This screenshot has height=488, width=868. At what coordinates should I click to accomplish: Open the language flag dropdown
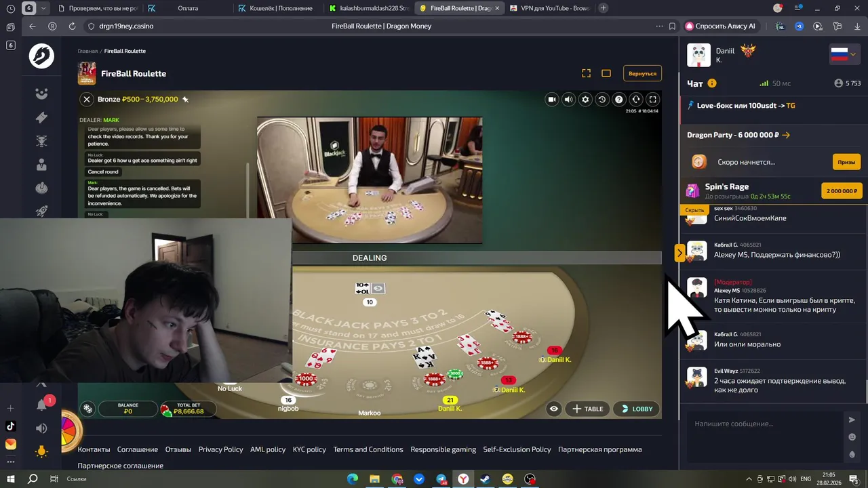pyautogui.click(x=844, y=55)
